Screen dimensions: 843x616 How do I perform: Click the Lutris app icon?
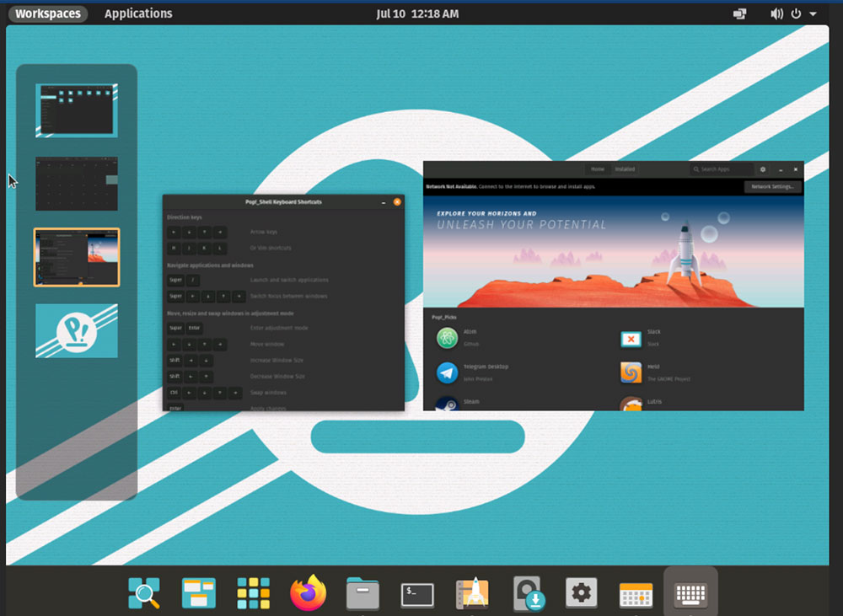[x=631, y=403]
